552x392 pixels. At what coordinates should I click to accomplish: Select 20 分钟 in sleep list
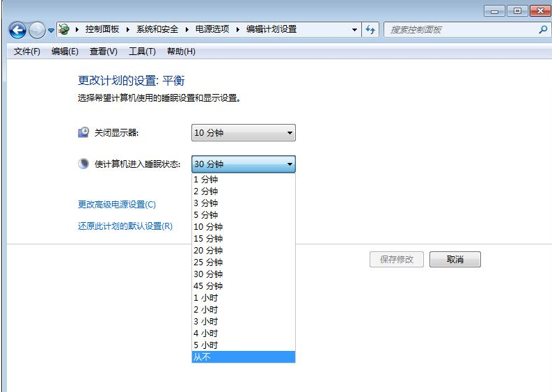[243, 251]
